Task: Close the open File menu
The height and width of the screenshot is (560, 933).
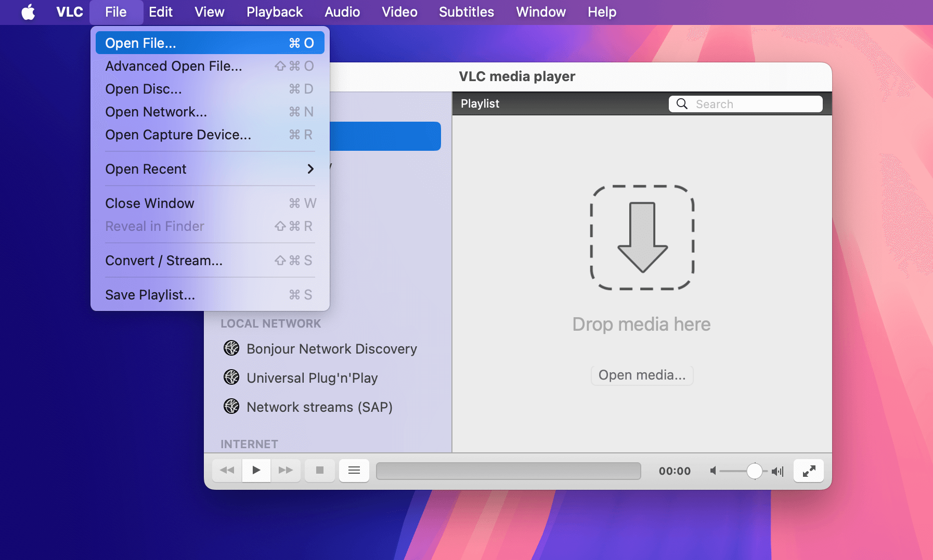Action: (116, 12)
